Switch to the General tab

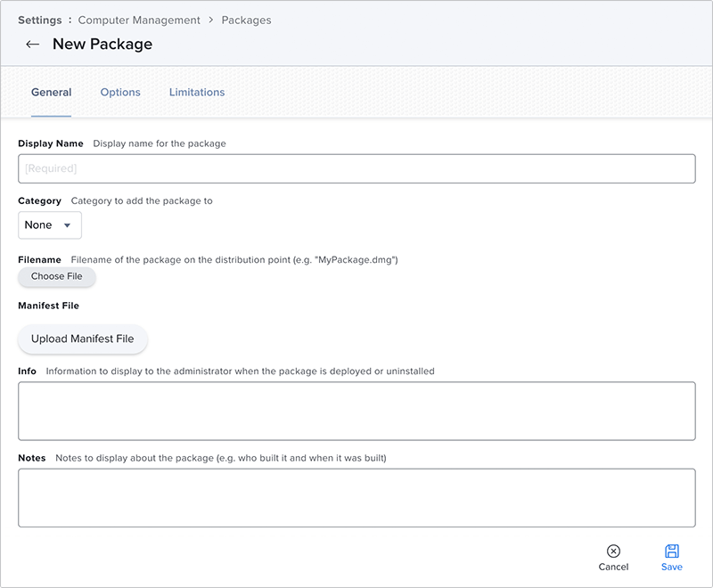point(51,92)
